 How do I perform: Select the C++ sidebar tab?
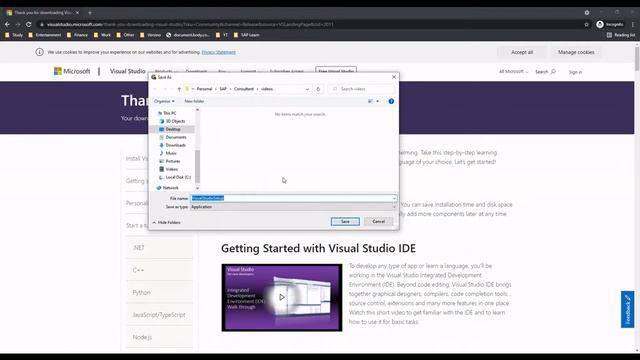[159, 270]
